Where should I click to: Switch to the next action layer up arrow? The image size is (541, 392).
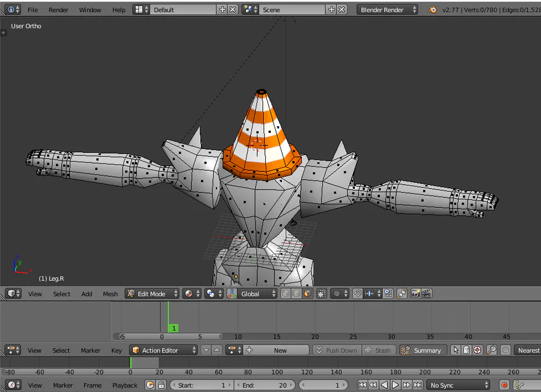[216, 351]
